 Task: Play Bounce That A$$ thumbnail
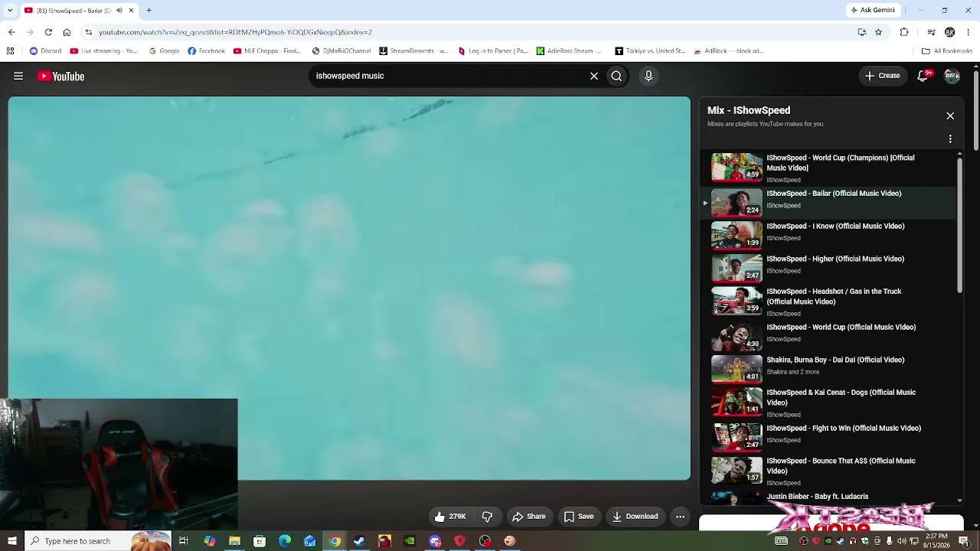[737, 470]
